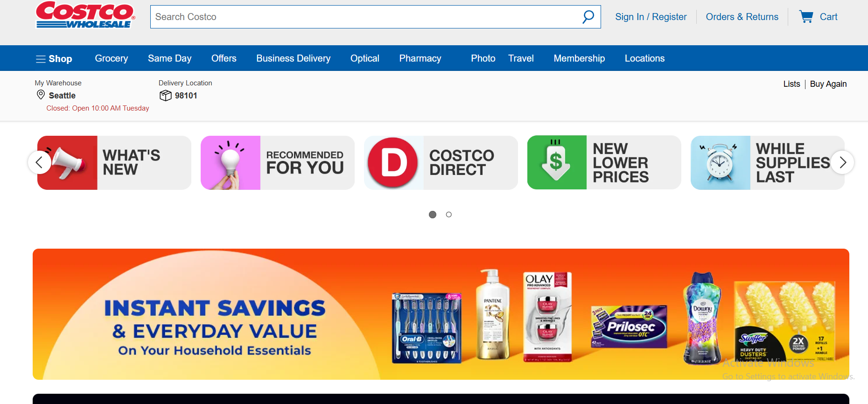Open the Grocery menu item
Viewport: 868px width, 404px height.
(x=112, y=58)
